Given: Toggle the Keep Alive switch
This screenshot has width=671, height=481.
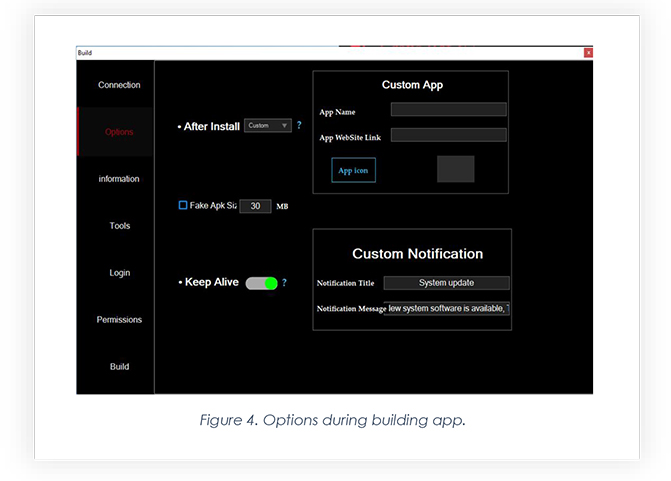Looking at the screenshot, I should (261, 283).
